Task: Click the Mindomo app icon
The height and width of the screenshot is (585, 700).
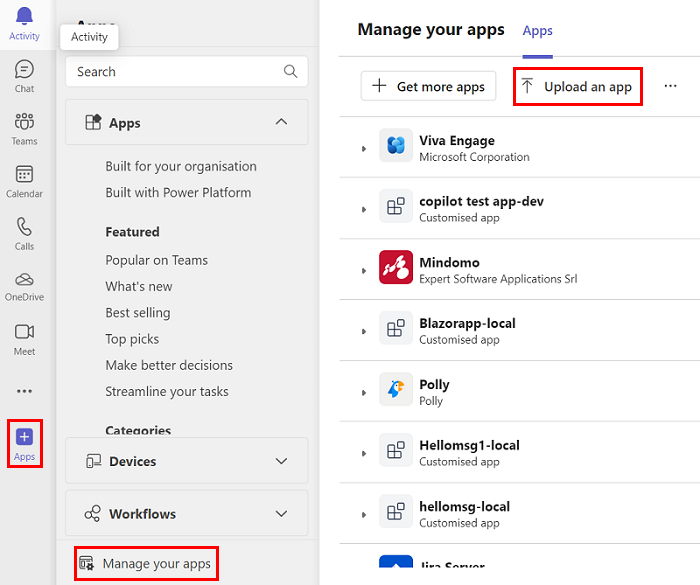Action: 396,267
